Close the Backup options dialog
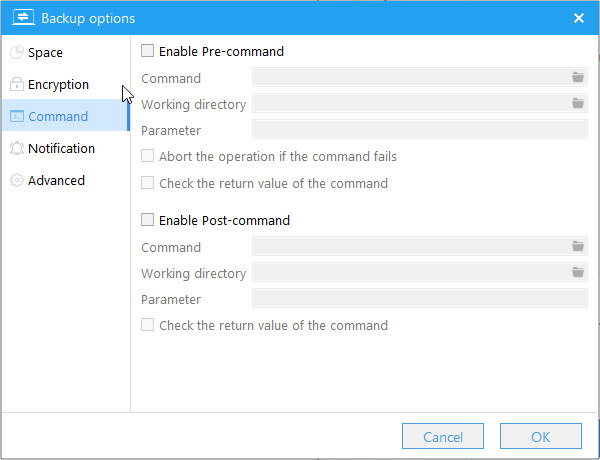This screenshot has height=460, width=600. pos(578,18)
